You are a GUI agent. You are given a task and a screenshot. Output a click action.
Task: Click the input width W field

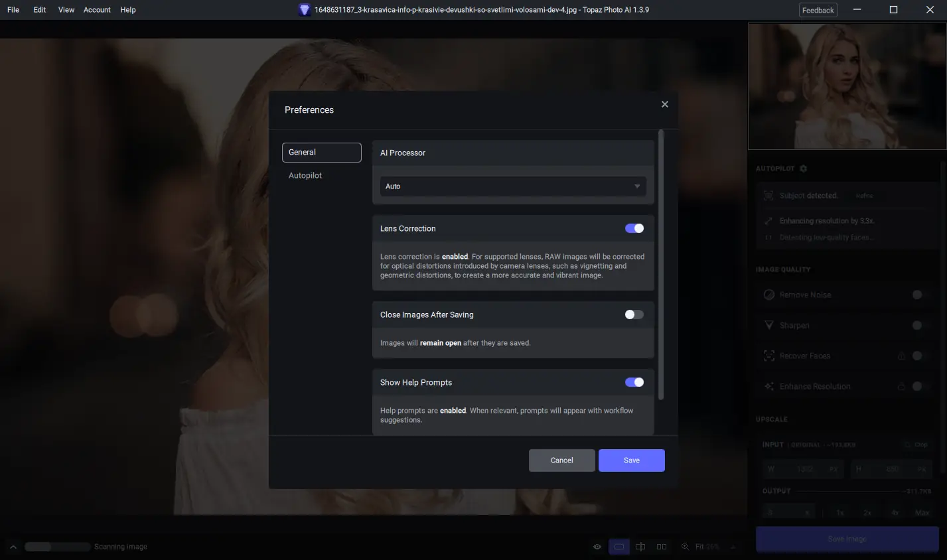(x=803, y=468)
